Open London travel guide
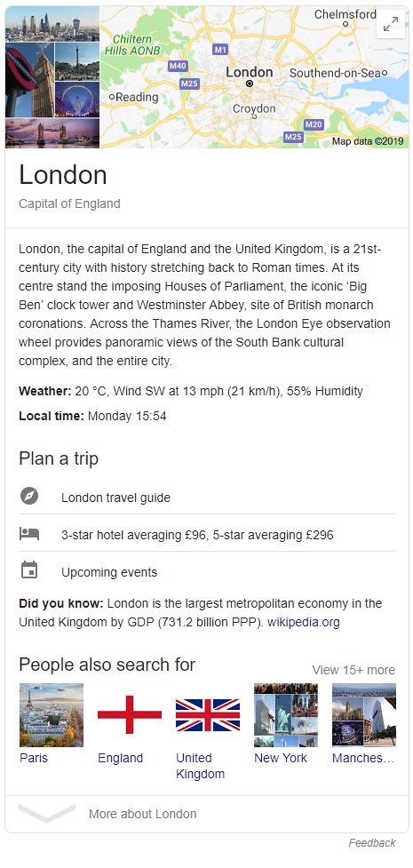413x868 pixels. point(115,498)
